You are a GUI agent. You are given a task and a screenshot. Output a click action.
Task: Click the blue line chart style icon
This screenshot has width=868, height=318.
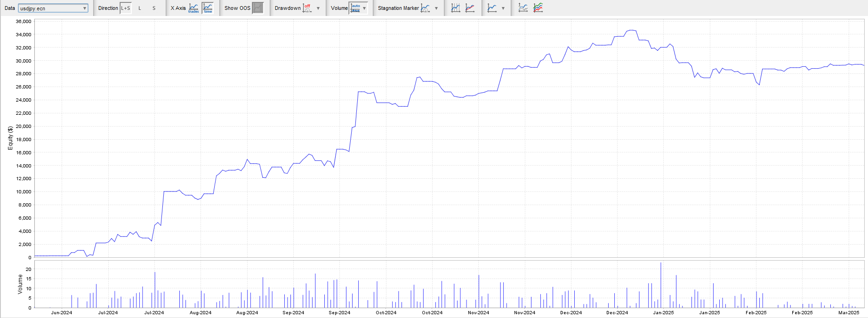click(x=492, y=8)
